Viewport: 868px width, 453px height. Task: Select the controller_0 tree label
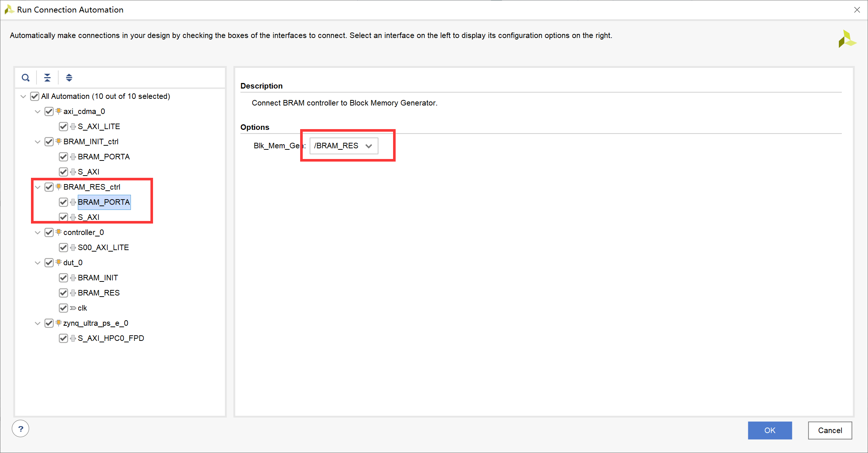(84, 232)
